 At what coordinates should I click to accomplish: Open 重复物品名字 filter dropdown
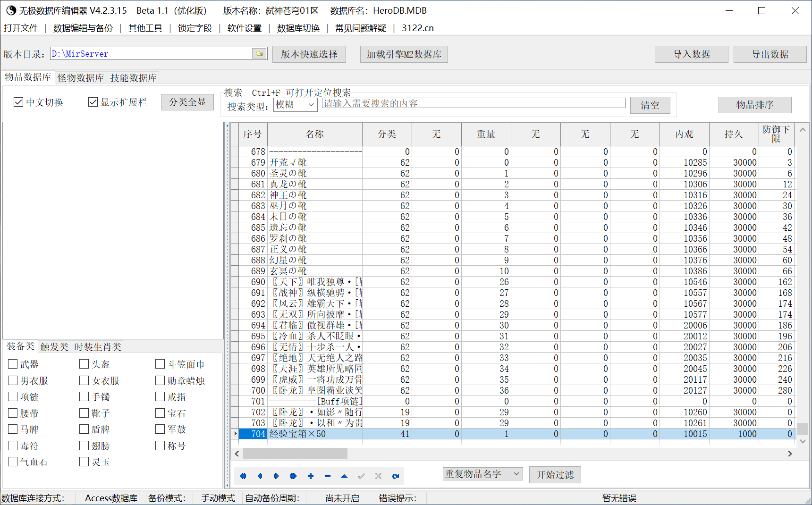pos(482,474)
